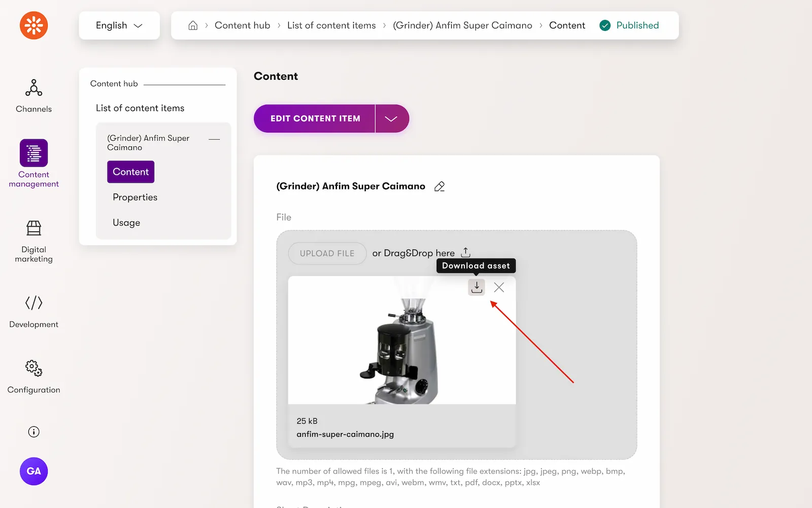Expand the Edit content item arrow menu
812x508 pixels.
[x=391, y=119]
